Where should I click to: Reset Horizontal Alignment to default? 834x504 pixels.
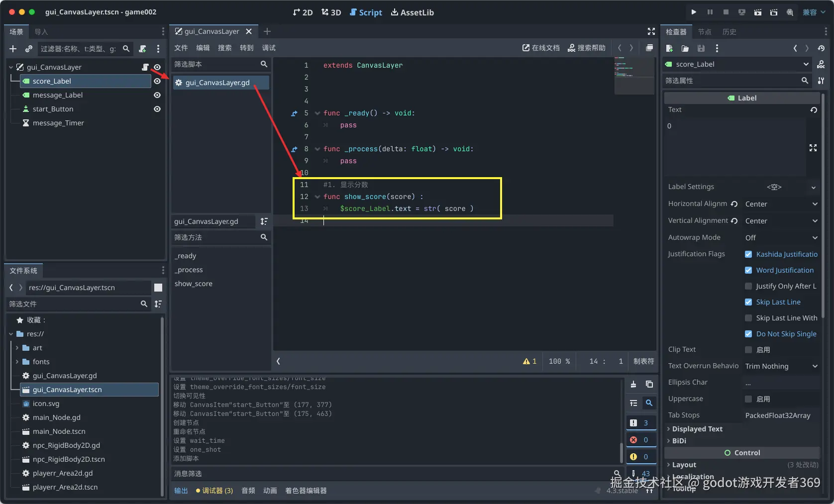(x=734, y=204)
